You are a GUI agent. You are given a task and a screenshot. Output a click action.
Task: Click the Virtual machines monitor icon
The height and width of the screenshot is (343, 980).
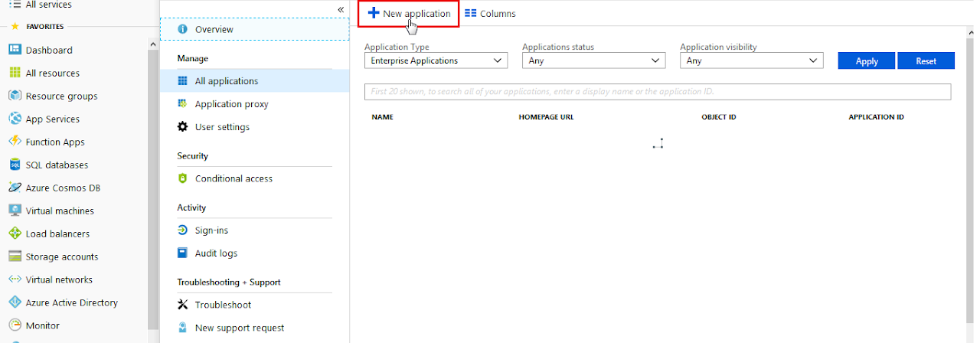click(x=14, y=211)
